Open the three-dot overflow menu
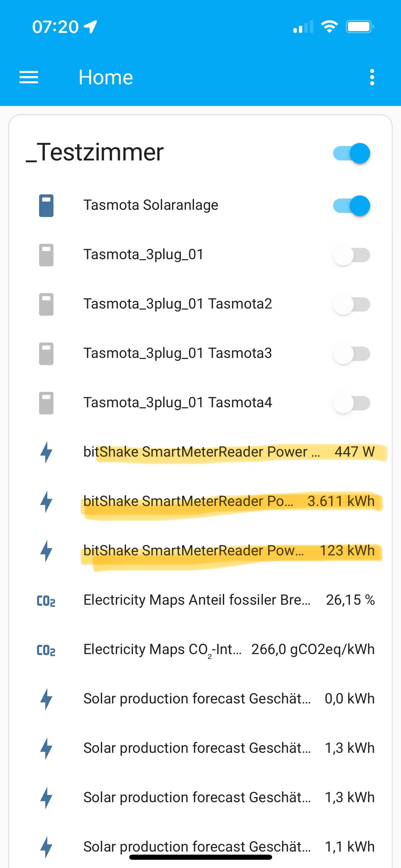This screenshot has width=401, height=868. click(372, 77)
